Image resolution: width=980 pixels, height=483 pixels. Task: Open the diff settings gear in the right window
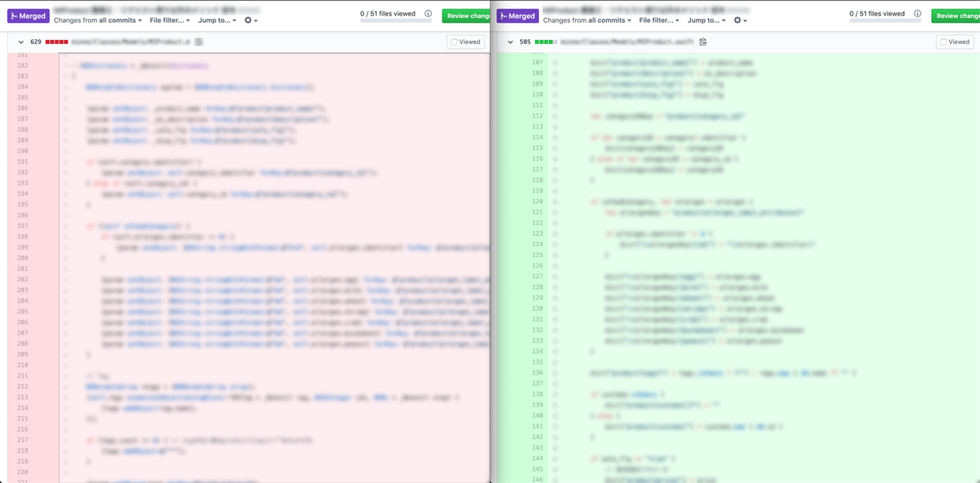tap(739, 20)
